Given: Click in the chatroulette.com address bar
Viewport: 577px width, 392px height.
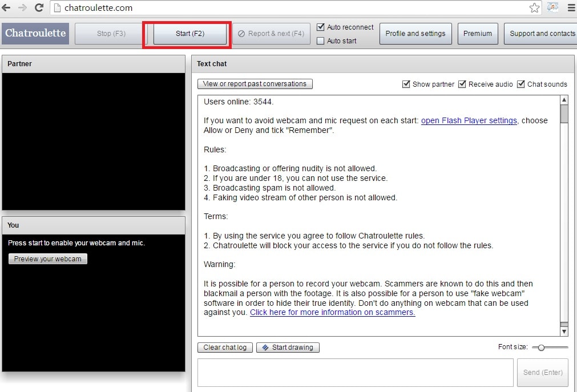Looking at the screenshot, I should [294, 8].
